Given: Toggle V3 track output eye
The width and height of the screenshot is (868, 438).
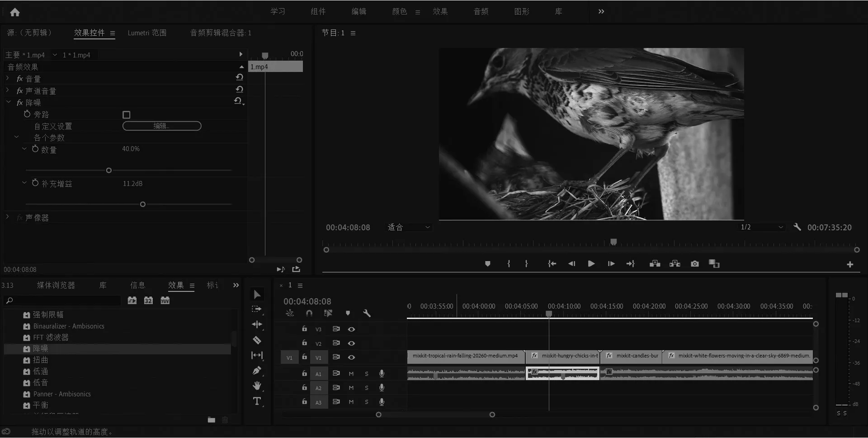Looking at the screenshot, I should (x=351, y=329).
